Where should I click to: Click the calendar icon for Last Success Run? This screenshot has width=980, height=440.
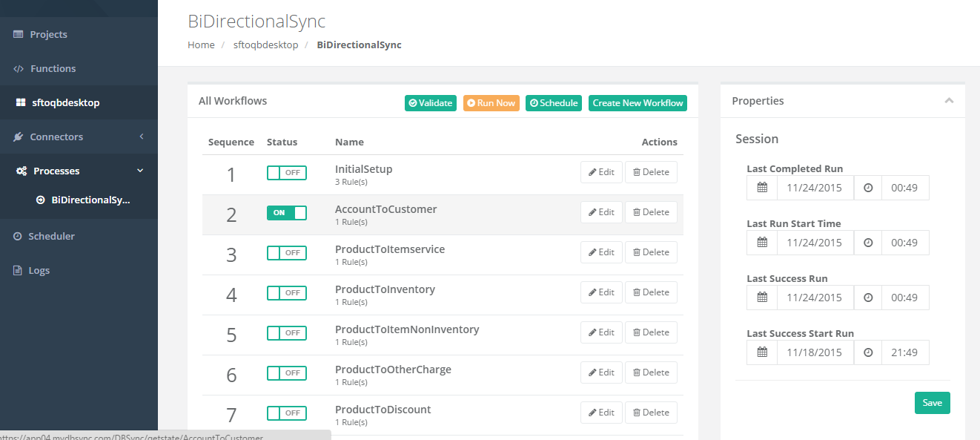tap(762, 298)
